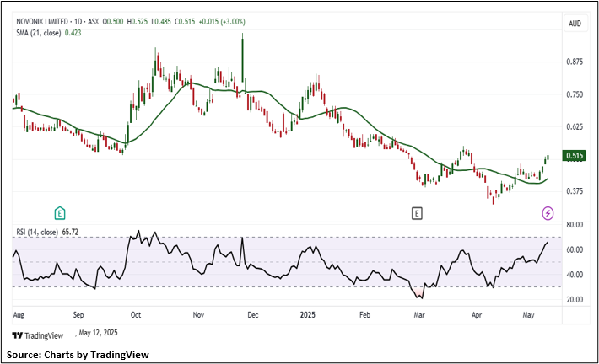Click the Oct label on the time axis
The image size is (599, 364).
136,315
